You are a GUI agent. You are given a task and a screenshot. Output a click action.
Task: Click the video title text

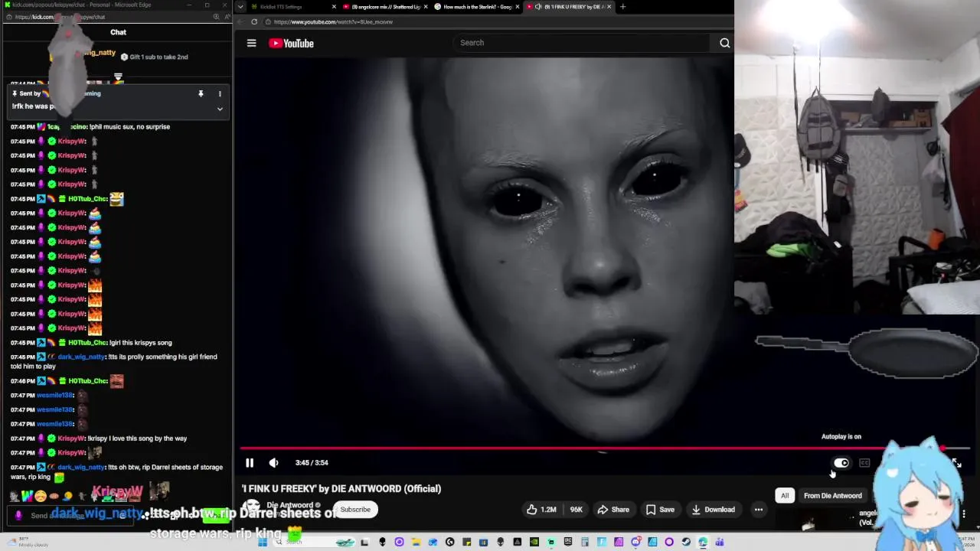(341, 488)
